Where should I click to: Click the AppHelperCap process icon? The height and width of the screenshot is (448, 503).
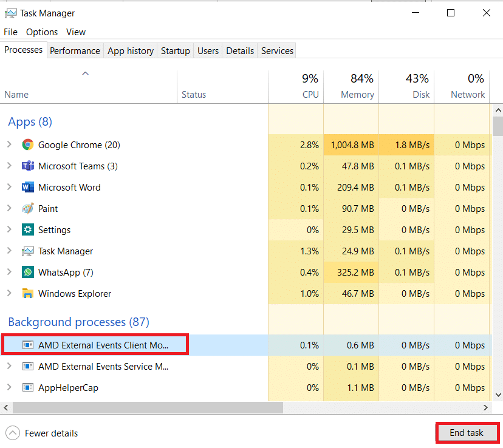[28, 387]
